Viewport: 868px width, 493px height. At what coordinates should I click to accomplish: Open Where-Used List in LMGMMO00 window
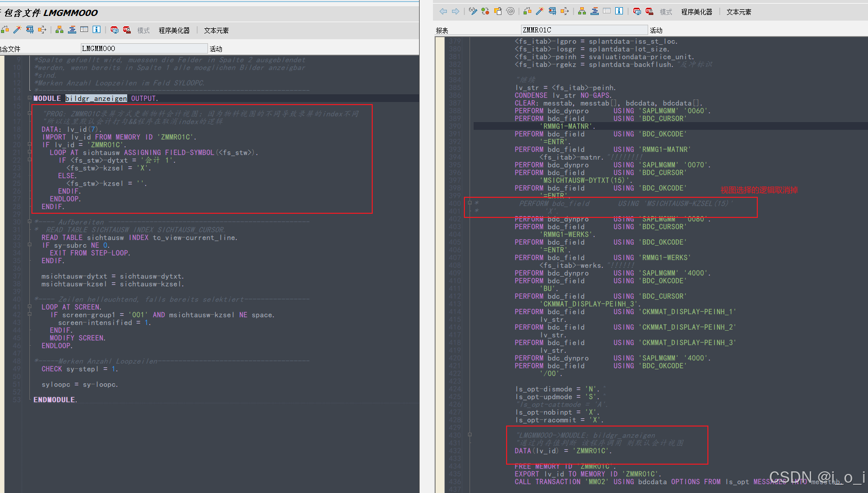(42, 30)
